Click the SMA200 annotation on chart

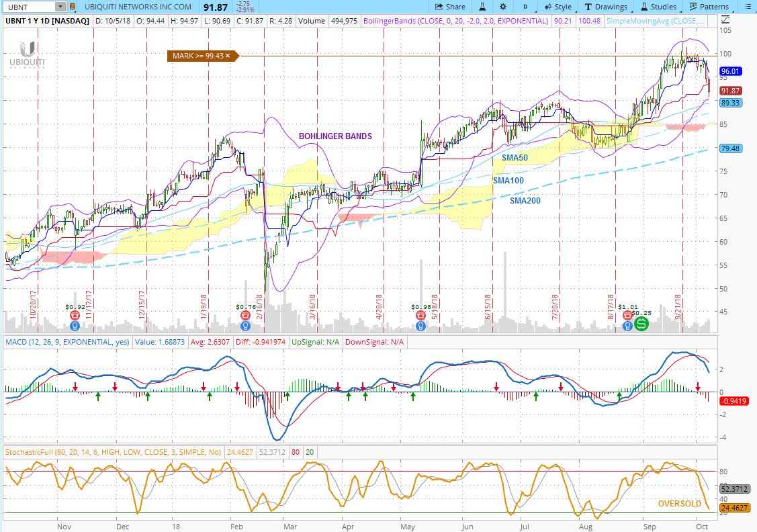point(525,201)
